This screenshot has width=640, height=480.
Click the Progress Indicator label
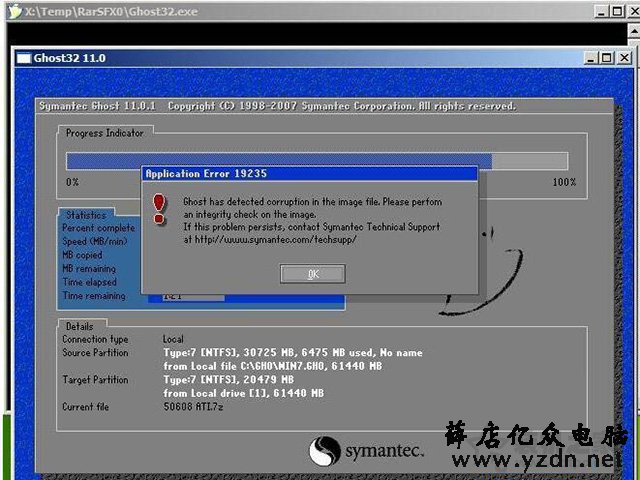[105, 133]
